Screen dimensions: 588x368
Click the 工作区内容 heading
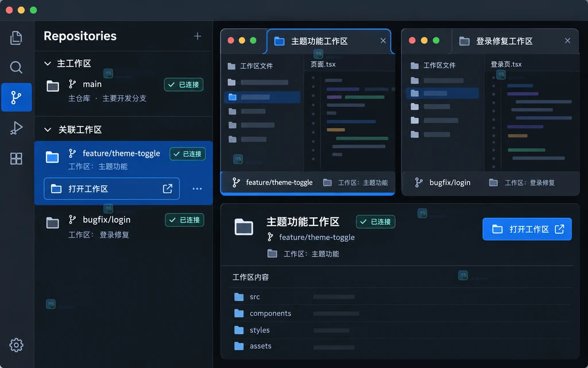click(x=250, y=278)
